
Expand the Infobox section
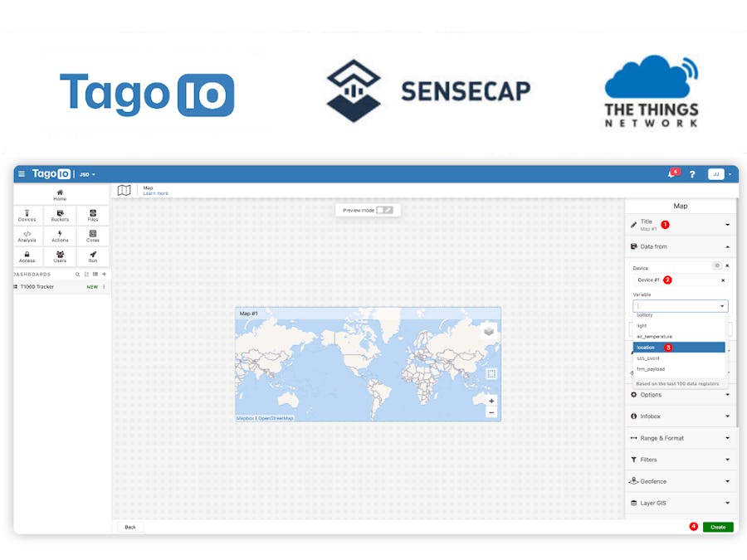[x=681, y=416]
